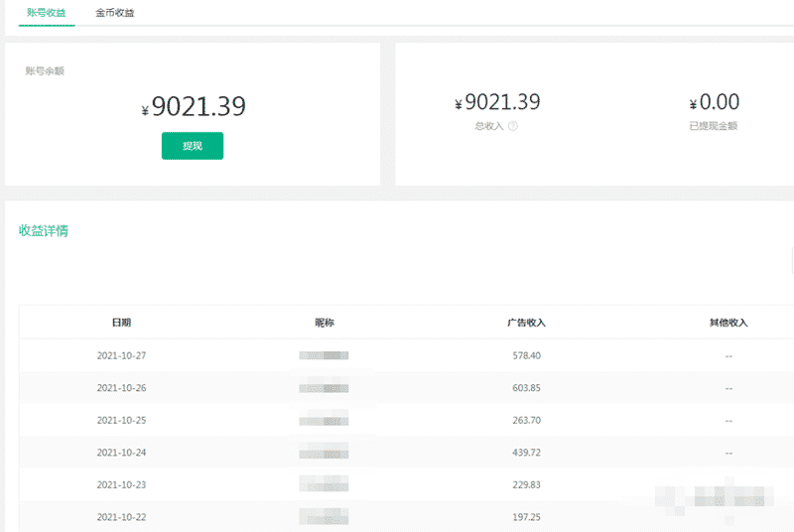Select the date 2021-10-25 row
The width and height of the screenshot is (794, 532).
tap(407, 420)
